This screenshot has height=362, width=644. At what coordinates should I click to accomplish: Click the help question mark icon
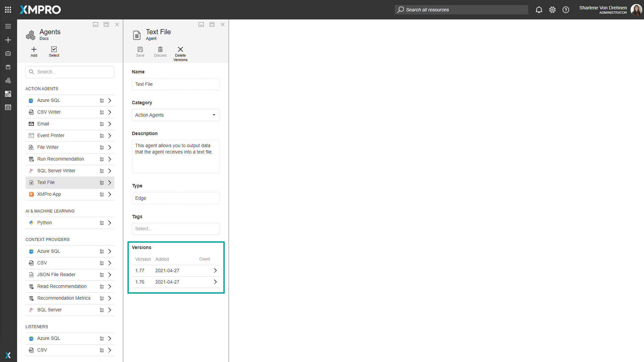pyautogui.click(x=566, y=10)
